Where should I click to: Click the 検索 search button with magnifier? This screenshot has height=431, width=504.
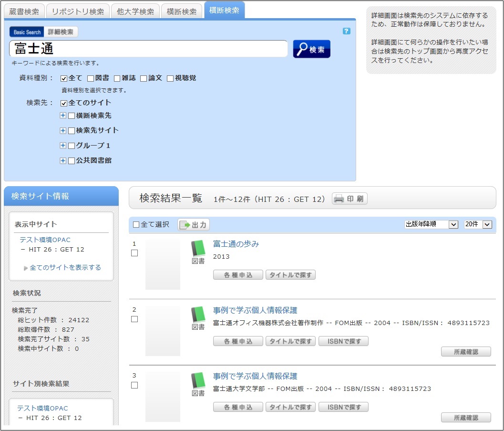click(x=311, y=49)
